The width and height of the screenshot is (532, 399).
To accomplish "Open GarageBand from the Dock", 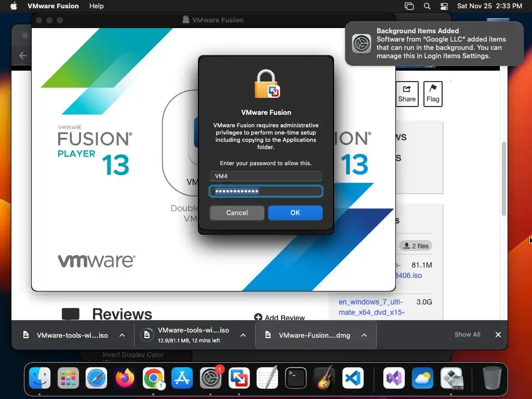I will click(x=324, y=378).
